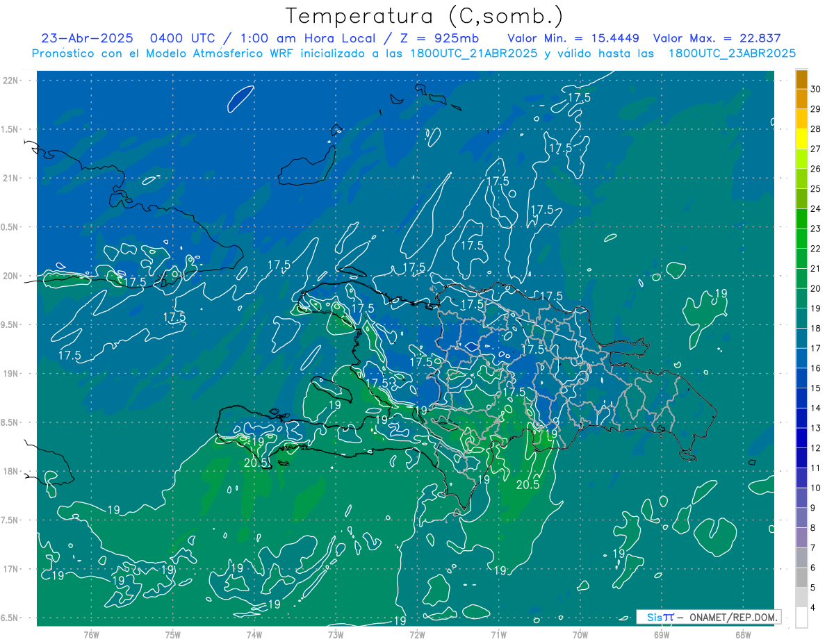This screenshot has height=644, width=834.
Task: Click the bright green legend band between 22 and 23
Action: coord(801,238)
